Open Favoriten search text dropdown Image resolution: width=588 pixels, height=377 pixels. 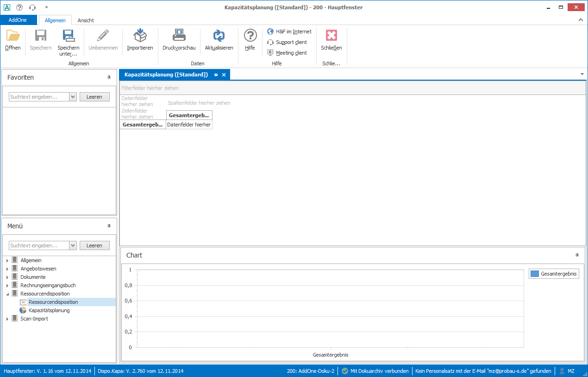(x=73, y=97)
